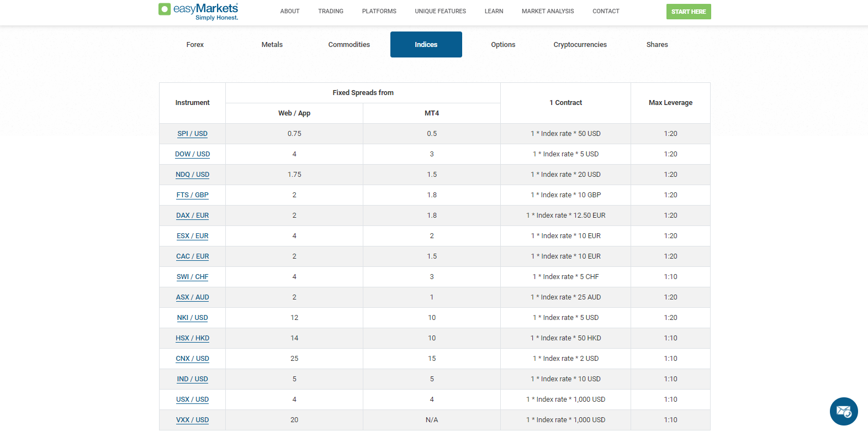Select the 5 CHF contract cell for SWI
868x436 pixels.
[565, 277]
